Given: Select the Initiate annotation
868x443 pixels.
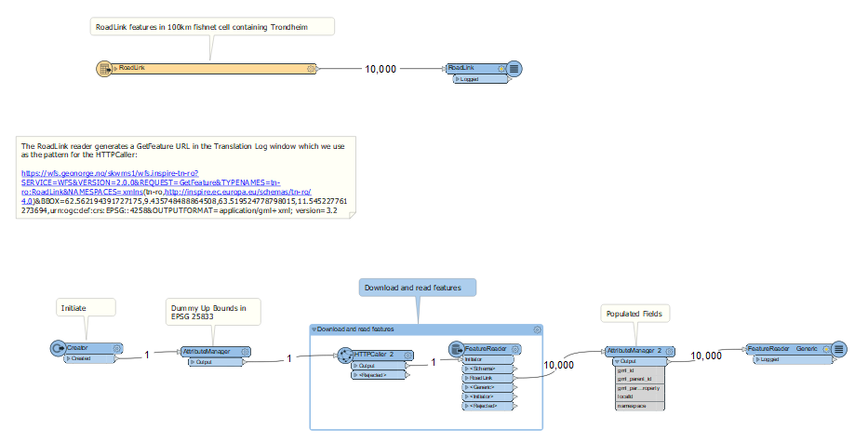Looking at the screenshot, I should [x=86, y=308].
